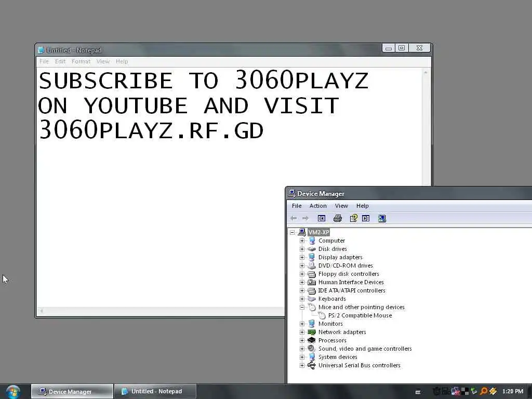Viewport: 532px width, 399px height.
Task: Expand the Processors node
Action: pos(302,341)
